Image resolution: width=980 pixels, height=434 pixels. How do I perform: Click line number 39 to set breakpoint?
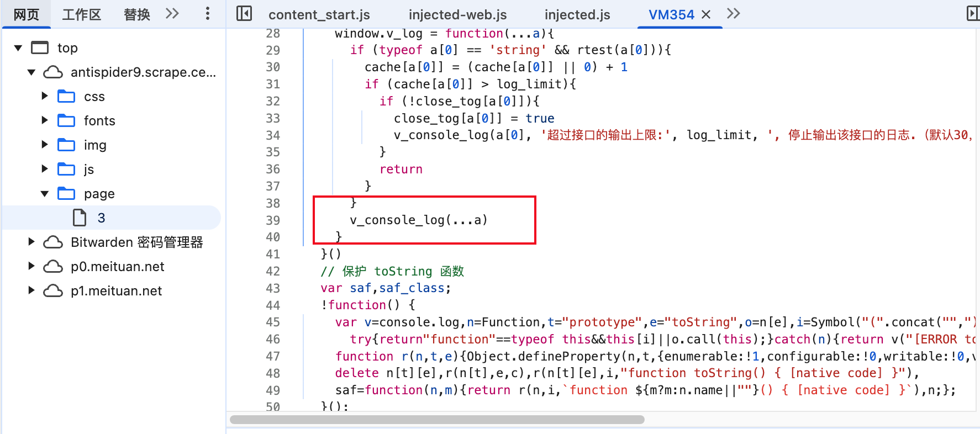pos(273,220)
